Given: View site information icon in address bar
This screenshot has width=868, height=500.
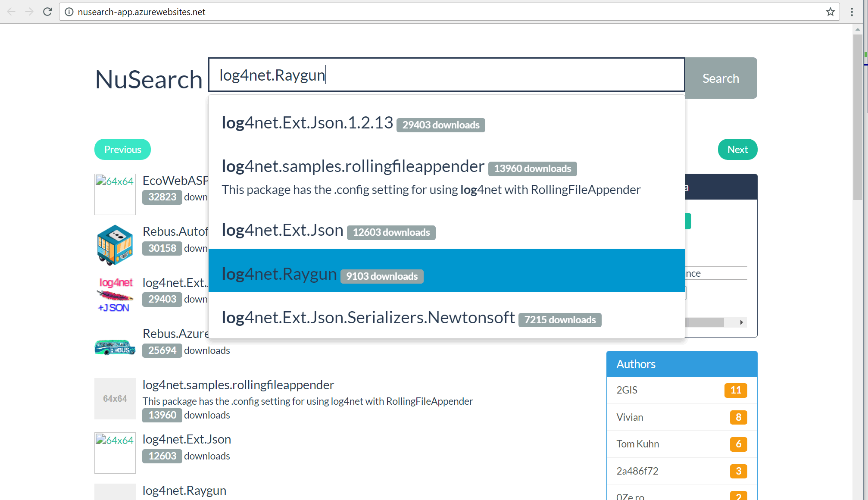Looking at the screenshot, I should coord(69,12).
